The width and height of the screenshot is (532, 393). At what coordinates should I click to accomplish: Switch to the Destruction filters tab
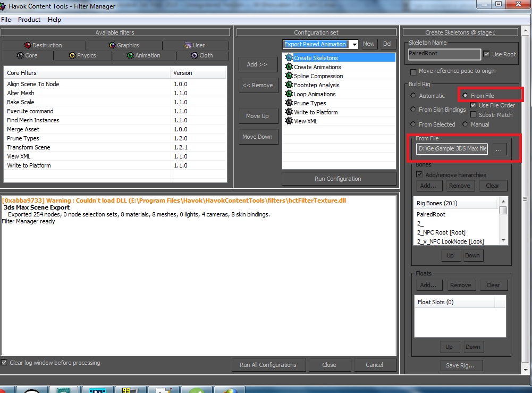point(43,45)
